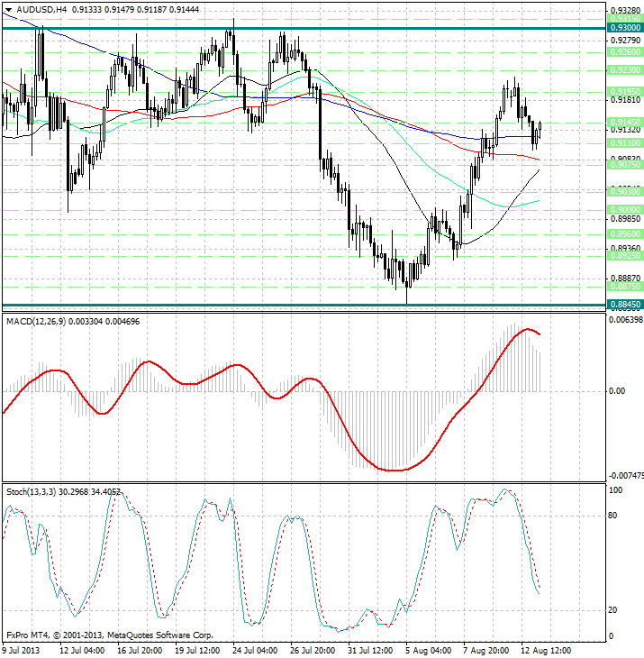The height and width of the screenshot is (658, 644).
Task: Click the 31 Jul 12:00 time label
Action: tap(369, 649)
